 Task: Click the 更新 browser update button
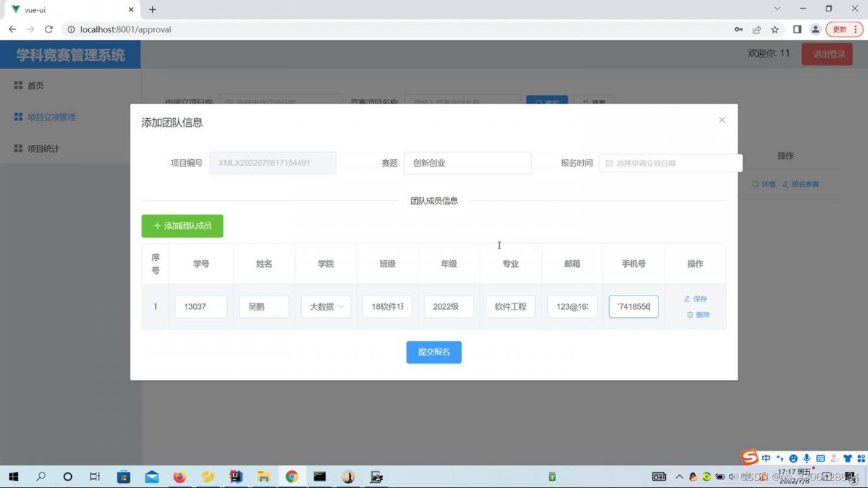[844, 29]
